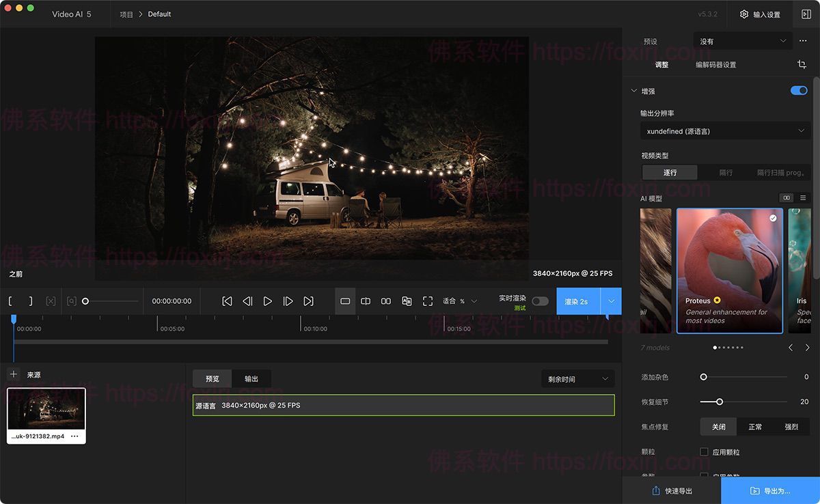The width and height of the screenshot is (820, 504).
Task: Open the 预设 preset dropdown showing 没有
Action: click(742, 40)
